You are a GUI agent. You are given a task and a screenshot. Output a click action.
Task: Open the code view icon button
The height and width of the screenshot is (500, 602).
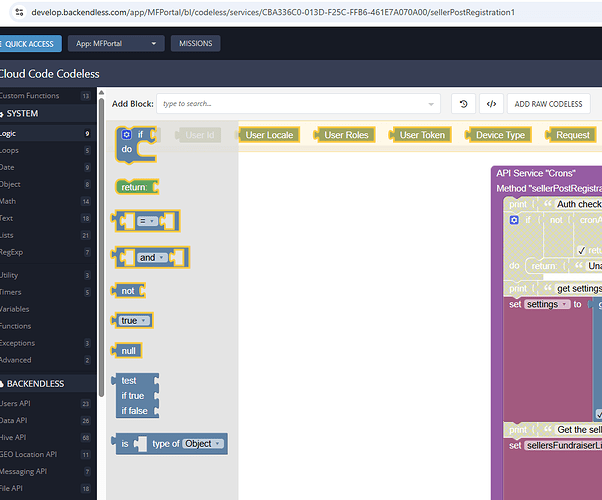click(x=490, y=104)
